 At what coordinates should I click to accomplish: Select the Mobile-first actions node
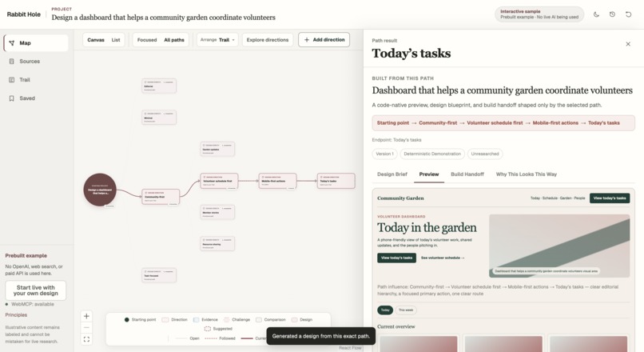tap(277, 181)
